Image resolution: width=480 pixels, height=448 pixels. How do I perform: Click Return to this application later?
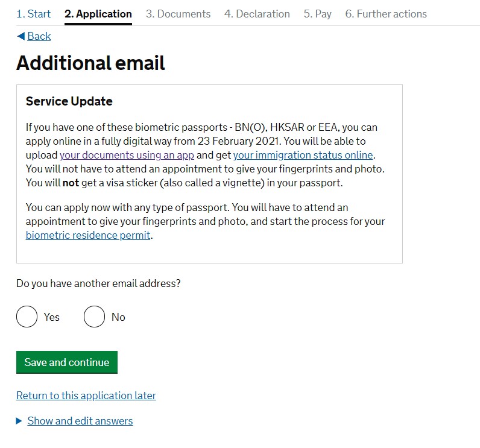tap(86, 396)
